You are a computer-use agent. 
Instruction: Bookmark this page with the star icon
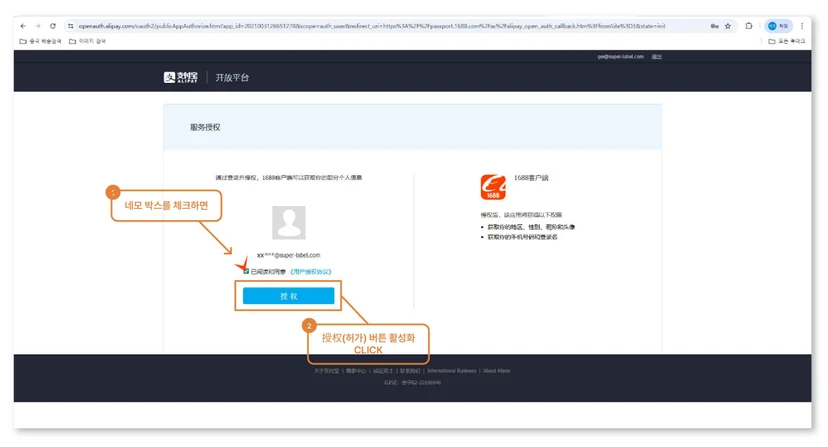click(728, 26)
